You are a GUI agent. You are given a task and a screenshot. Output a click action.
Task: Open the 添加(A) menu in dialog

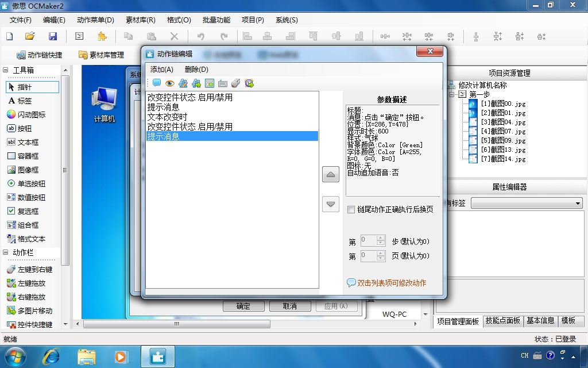tap(161, 69)
